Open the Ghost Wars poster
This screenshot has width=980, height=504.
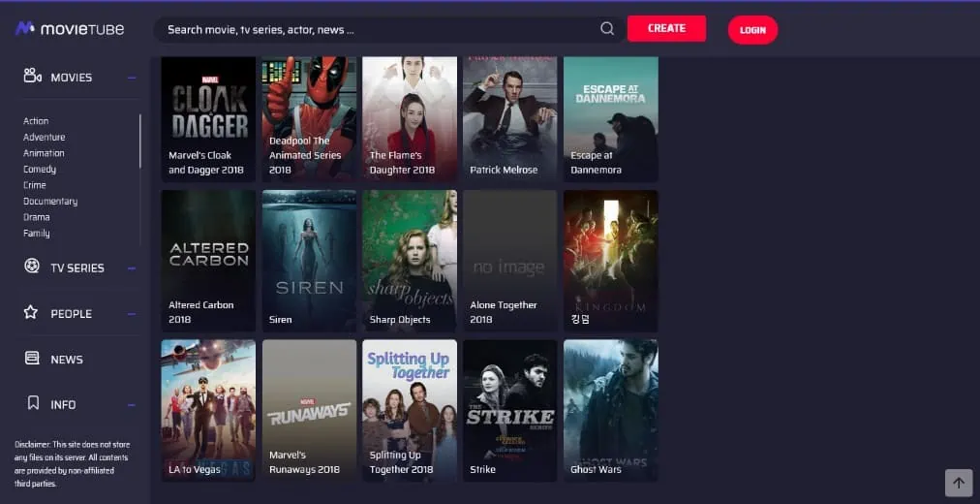[611, 411]
